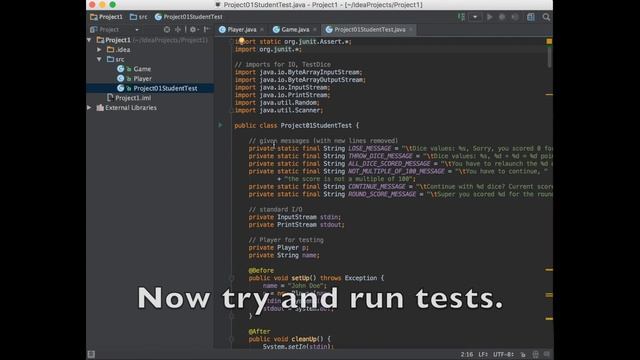This screenshot has height=360, width=640.
Task: Click the LOSE_MESSAGE constant name
Action: click(x=369, y=148)
